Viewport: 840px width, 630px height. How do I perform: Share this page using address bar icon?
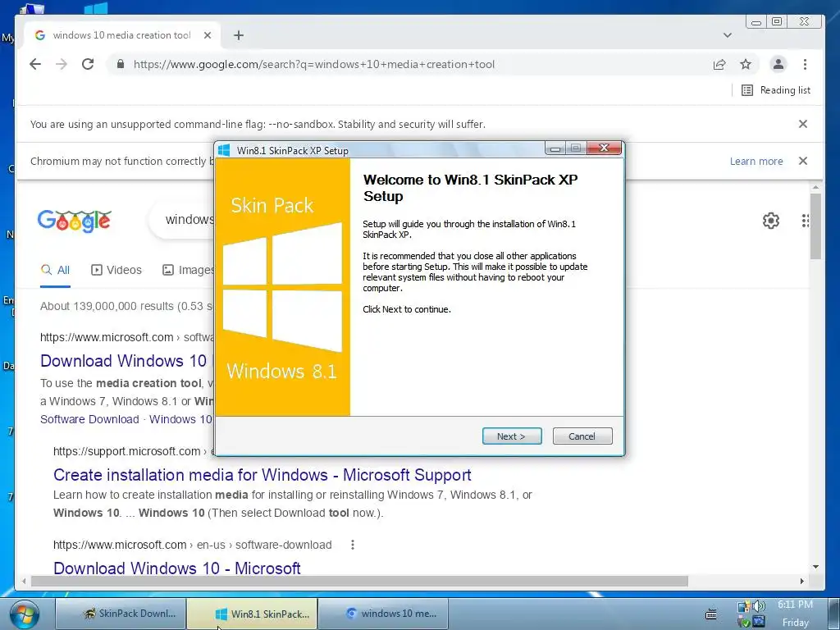click(719, 64)
